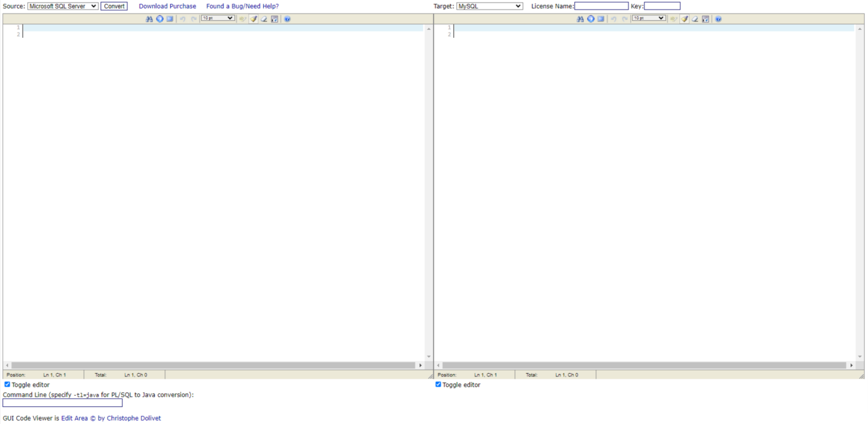Image resolution: width=868 pixels, height=424 pixels.
Task: Click eraser reset-highlight icon in target editor
Action: pyautogui.click(x=695, y=19)
